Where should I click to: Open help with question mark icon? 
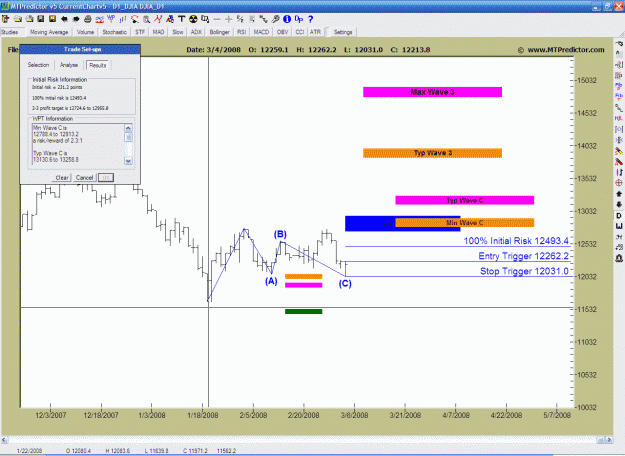click(310, 19)
